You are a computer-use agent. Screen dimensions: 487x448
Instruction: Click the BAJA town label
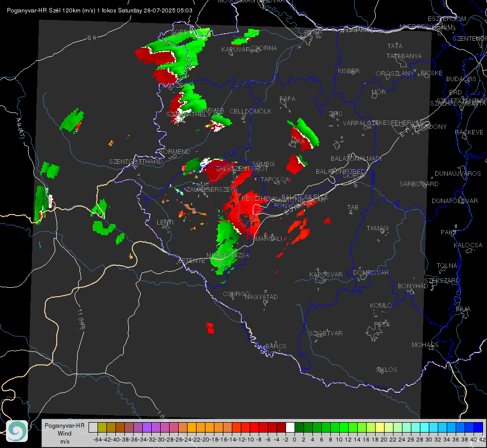pyautogui.click(x=463, y=309)
